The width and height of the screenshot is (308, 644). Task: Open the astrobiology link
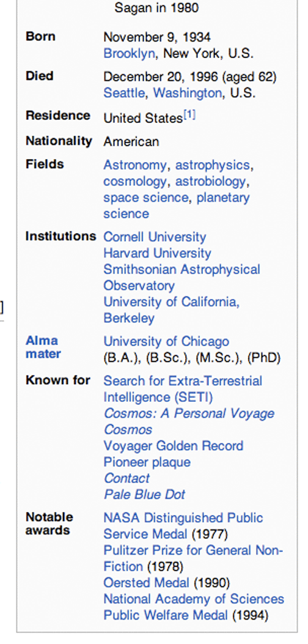tap(211, 181)
